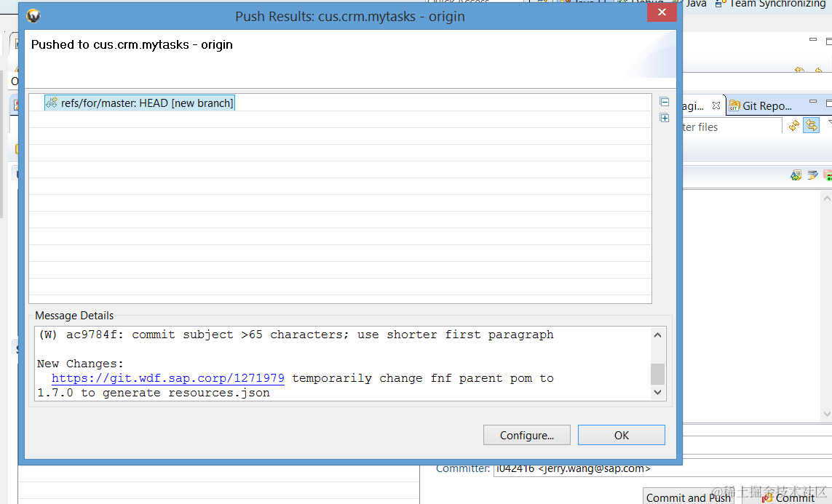
Task: Click the Commit and Push button
Action: click(x=688, y=497)
